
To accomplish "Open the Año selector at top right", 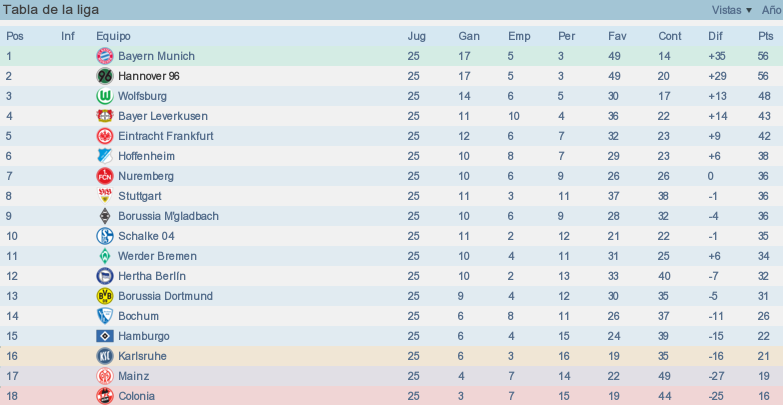I will 772,10.
